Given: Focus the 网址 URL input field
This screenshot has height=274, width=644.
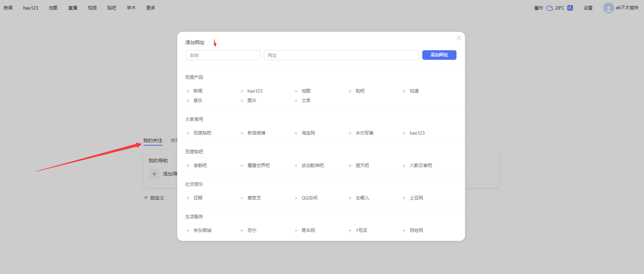Looking at the screenshot, I should pyautogui.click(x=341, y=55).
